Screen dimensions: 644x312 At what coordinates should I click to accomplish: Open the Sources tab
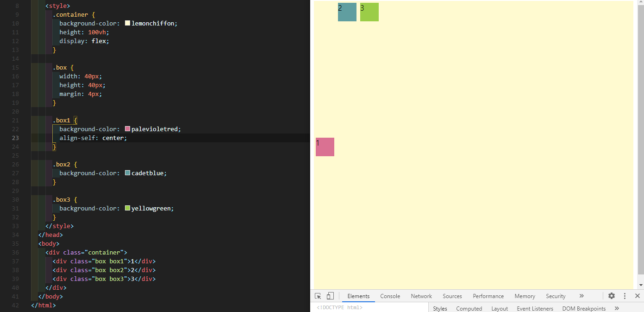pyautogui.click(x=452, y=296)
